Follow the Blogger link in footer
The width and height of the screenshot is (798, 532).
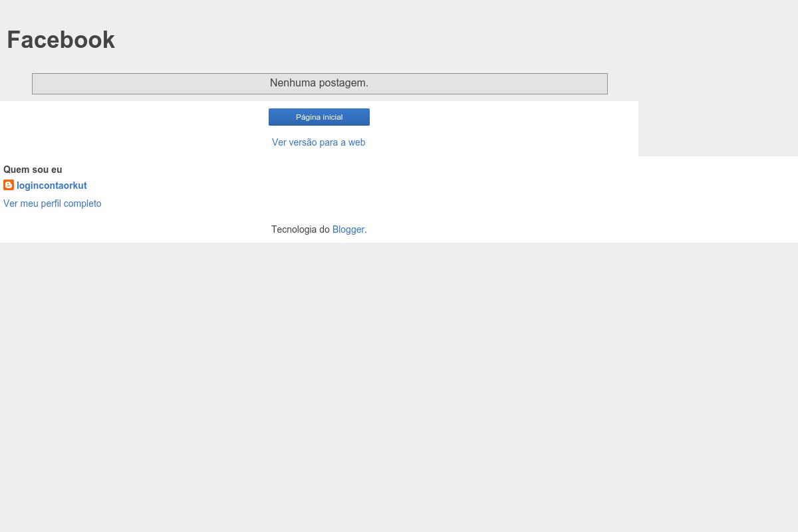point(348,229)
